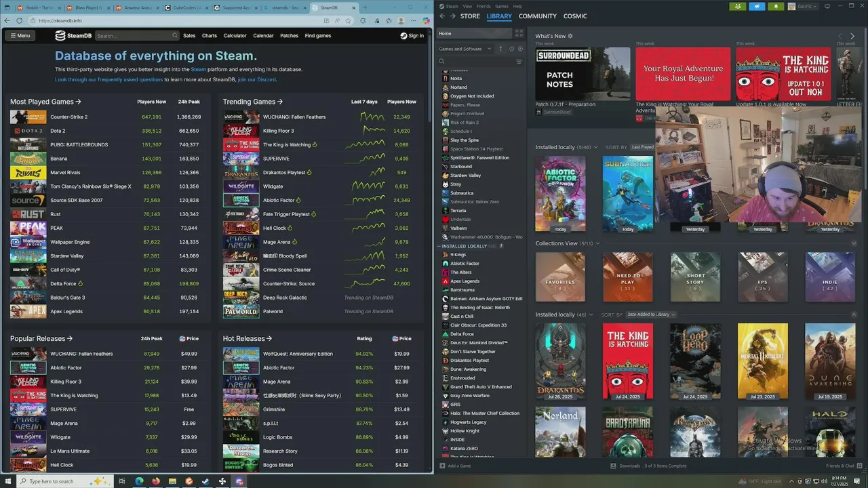Open Steam from the taskbar
Viewport: 868px width, 488px height.
205,481
